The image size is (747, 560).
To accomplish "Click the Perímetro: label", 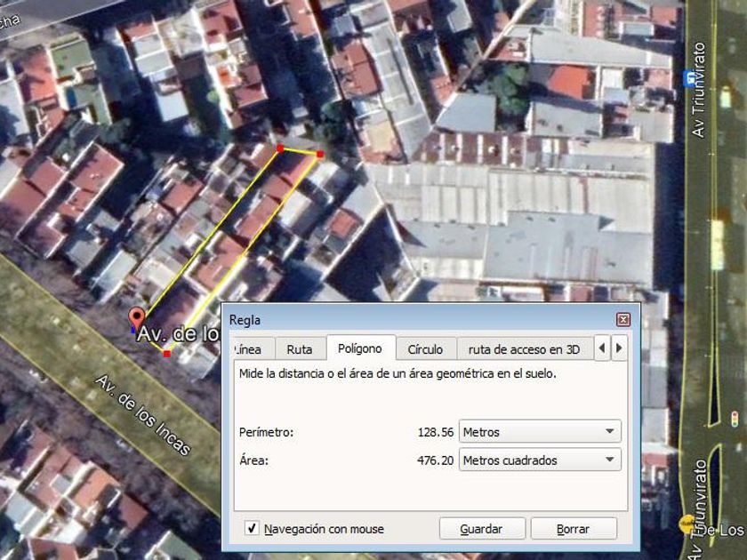I will click(x=266, y=432).
